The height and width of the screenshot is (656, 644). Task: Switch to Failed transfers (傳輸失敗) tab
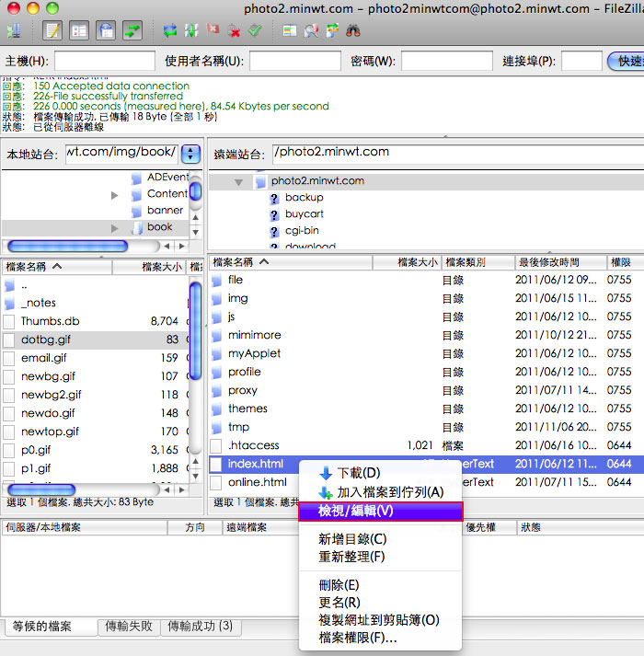pyautogui.click(x=129, y=627)
